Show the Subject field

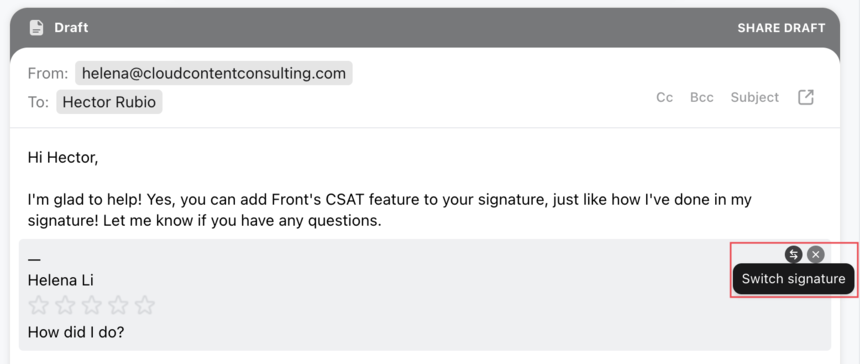[x=755, y=98]
